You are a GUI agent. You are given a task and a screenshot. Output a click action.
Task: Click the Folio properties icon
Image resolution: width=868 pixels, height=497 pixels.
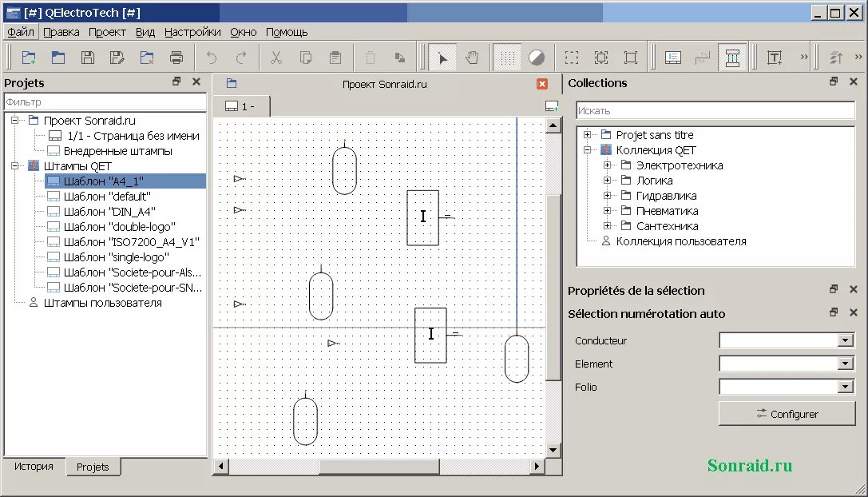click(673, 58)
